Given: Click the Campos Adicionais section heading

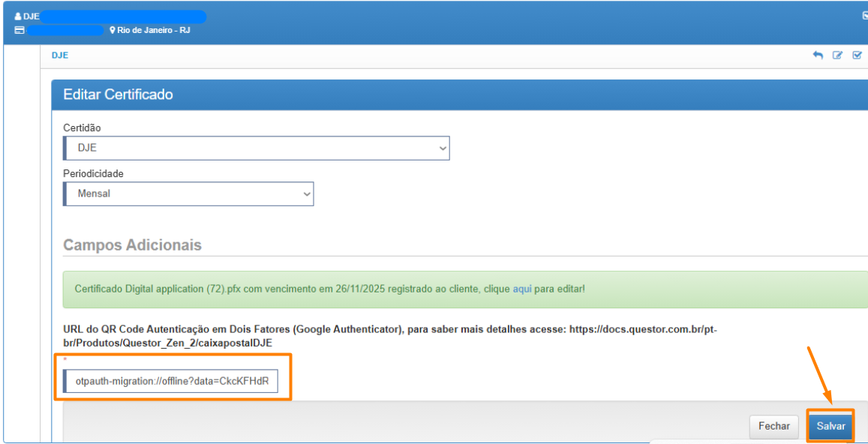Looking at the screenshot, I should click(132, 245).
